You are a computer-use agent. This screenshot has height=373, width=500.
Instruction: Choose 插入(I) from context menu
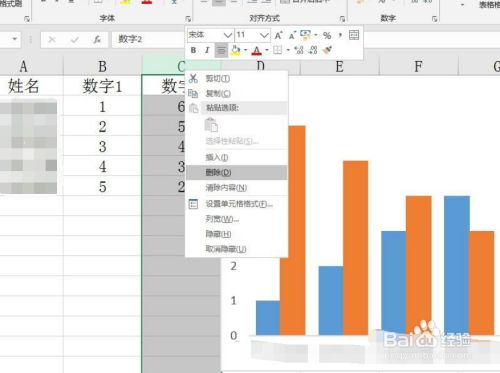236,157
